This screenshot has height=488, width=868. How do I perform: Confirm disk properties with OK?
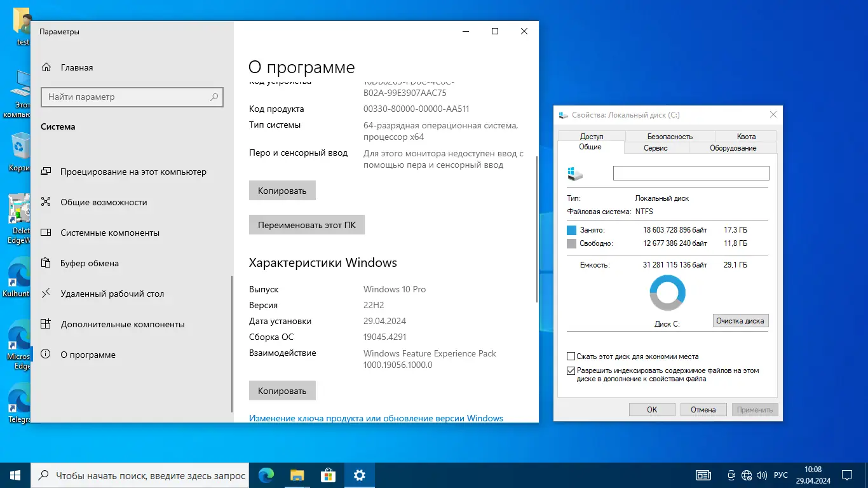[652, 410]
